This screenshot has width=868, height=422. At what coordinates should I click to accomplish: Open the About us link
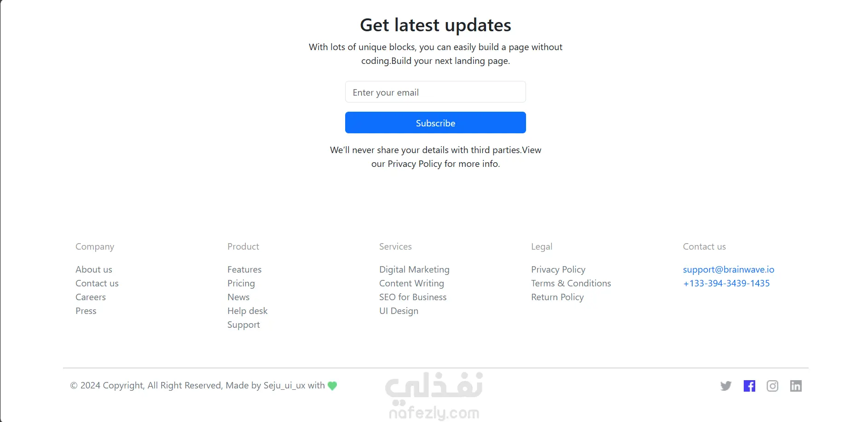[x=94, y=269]
